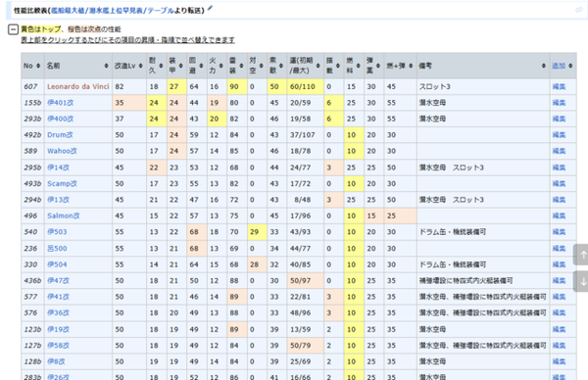Sort table by the No column
588x380 pixels.
(32, 66)
